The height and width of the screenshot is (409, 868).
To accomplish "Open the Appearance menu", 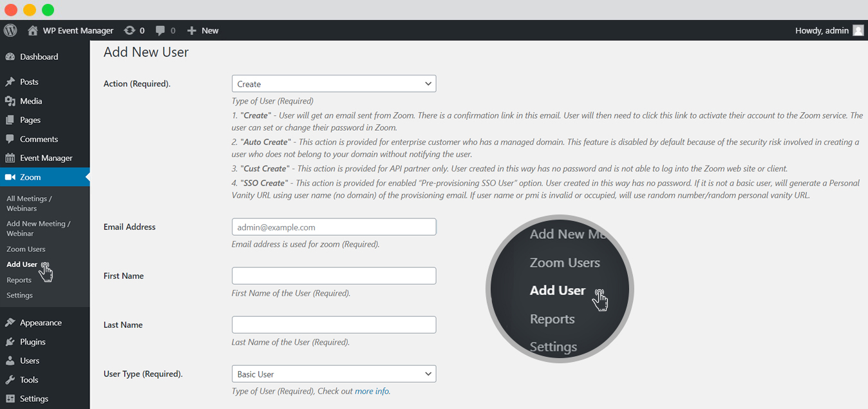I will [41, 323].
